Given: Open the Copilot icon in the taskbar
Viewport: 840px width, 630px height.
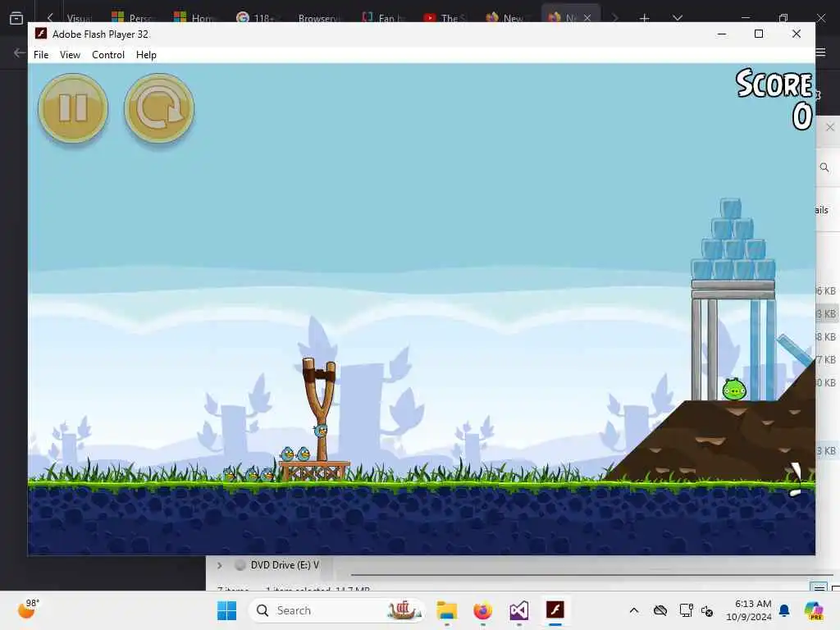Looking at the screenshot, I should [814, 610].
